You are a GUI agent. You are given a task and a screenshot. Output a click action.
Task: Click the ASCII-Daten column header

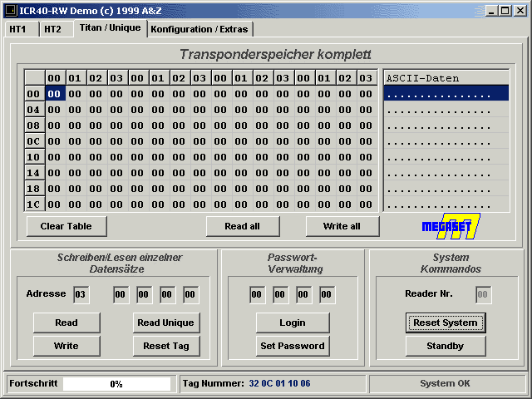pyautogui.click(x=446, y=78)
